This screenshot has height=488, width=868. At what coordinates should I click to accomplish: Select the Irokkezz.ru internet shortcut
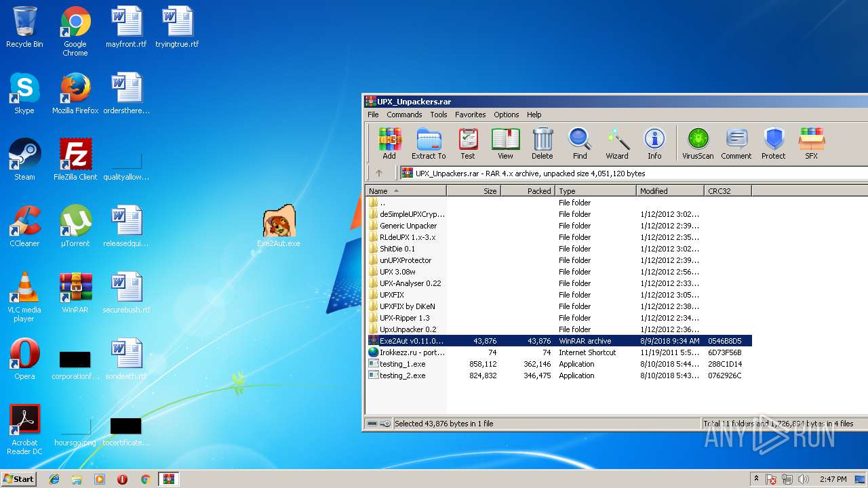558,352
